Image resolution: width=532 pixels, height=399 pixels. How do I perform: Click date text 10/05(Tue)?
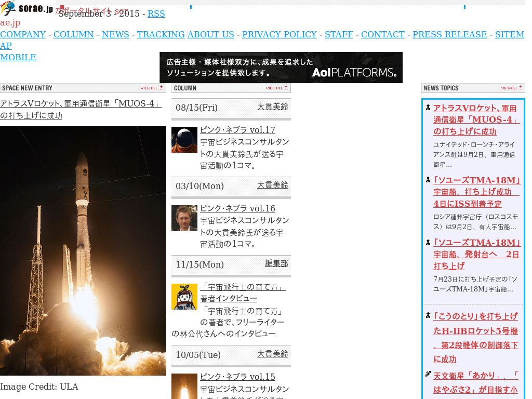point(198,355)
